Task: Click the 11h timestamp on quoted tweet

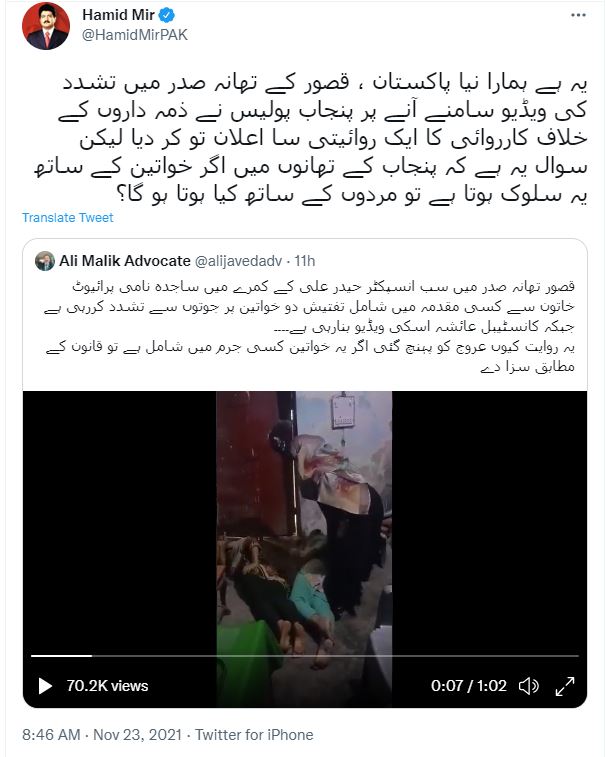Action: 305,261
